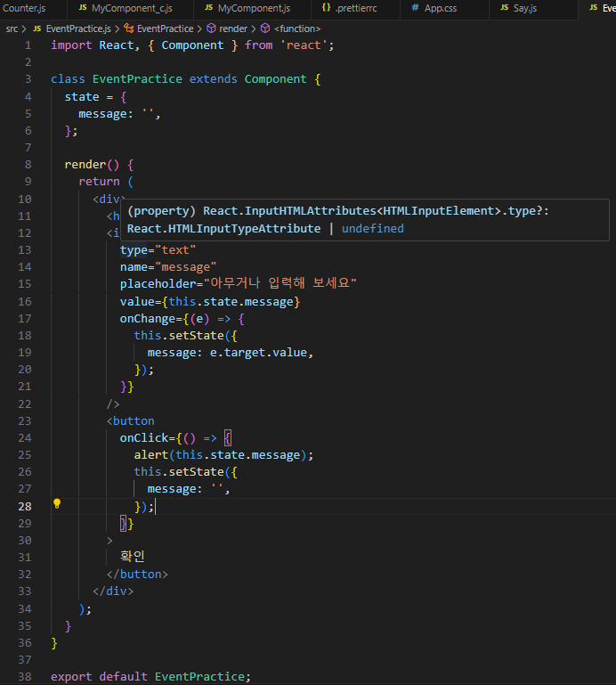
Task: Click the closing </div> tag
Action: click(113, 591)
